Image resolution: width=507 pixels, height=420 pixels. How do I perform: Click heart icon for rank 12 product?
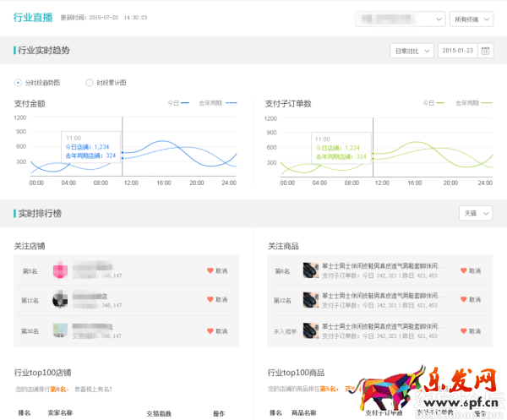click(x=464, y=299)
